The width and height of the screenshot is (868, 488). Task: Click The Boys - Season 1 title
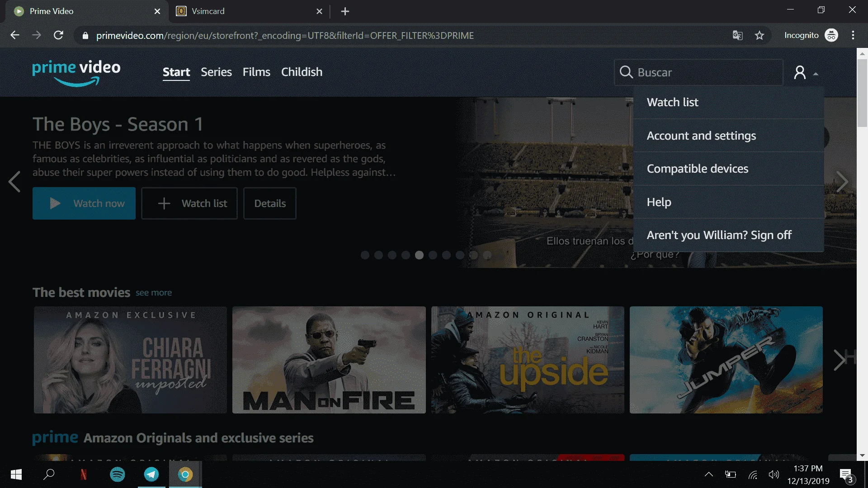point(118,124)
